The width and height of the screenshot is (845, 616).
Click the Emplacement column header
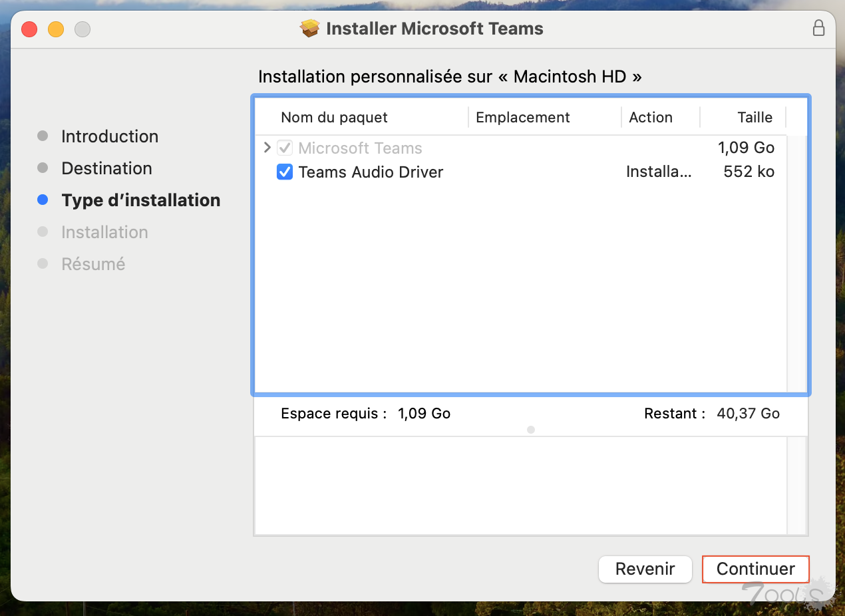(x=523, y=118)
